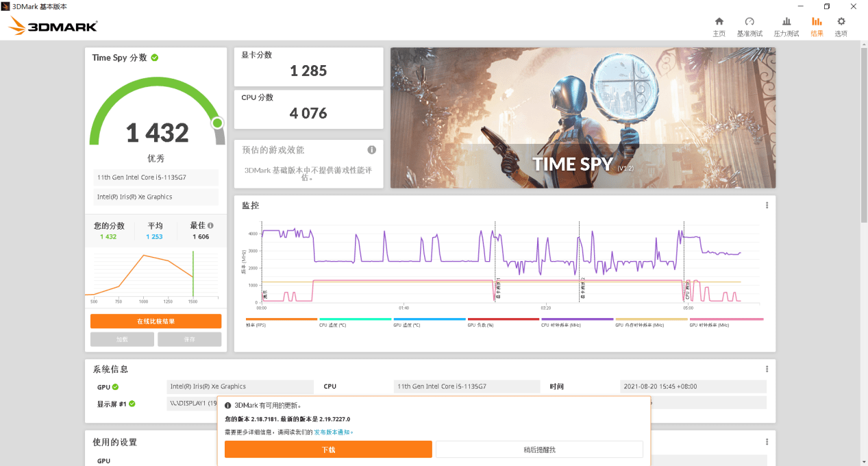Viewport: 868px width, 466px height.
Task: Click the 系统信息 CPU value field
Action: pos(467,387)
